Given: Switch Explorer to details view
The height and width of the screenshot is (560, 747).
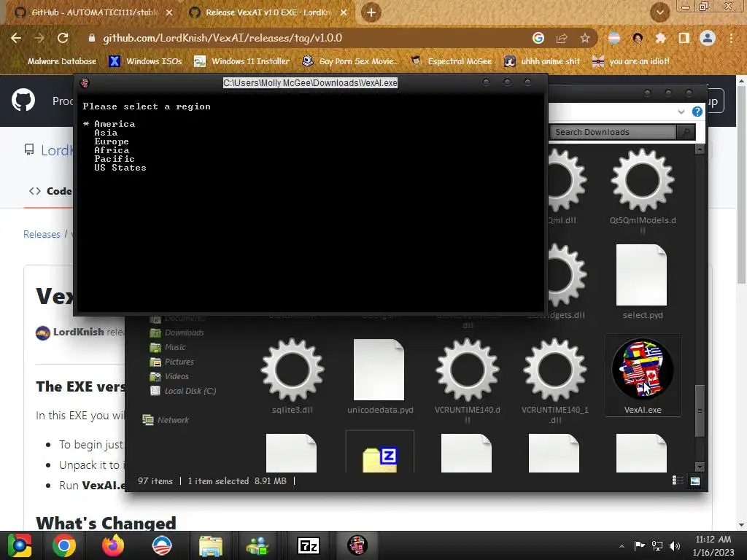Looking at the screenshot, I should (x=678, y=481).
